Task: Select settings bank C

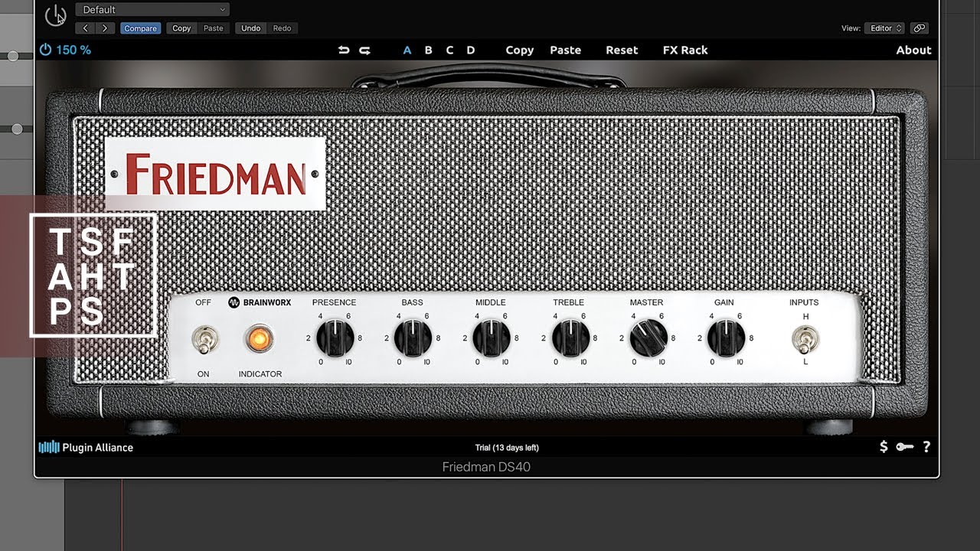Action: coord(449,50)
